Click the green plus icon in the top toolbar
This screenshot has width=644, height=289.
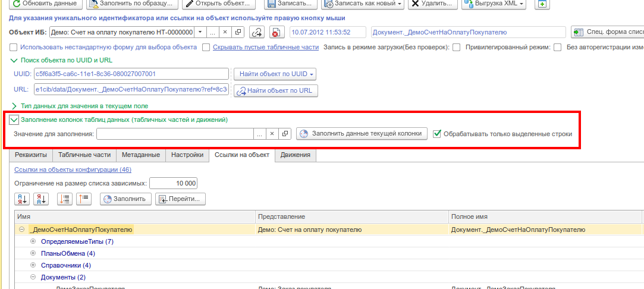coord(542,4)
